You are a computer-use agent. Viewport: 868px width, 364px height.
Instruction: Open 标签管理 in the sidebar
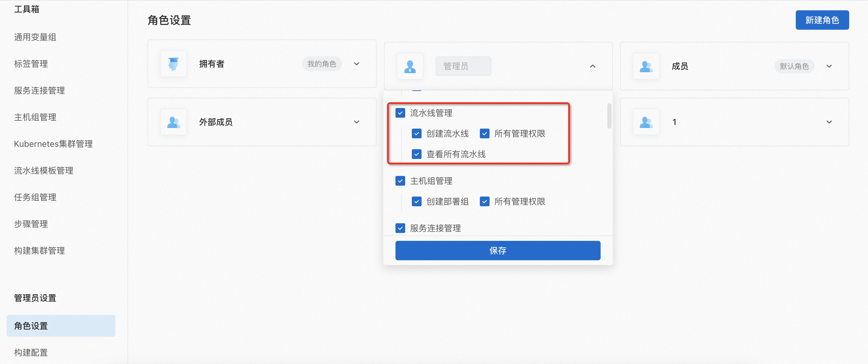click(x=31, y=64)
